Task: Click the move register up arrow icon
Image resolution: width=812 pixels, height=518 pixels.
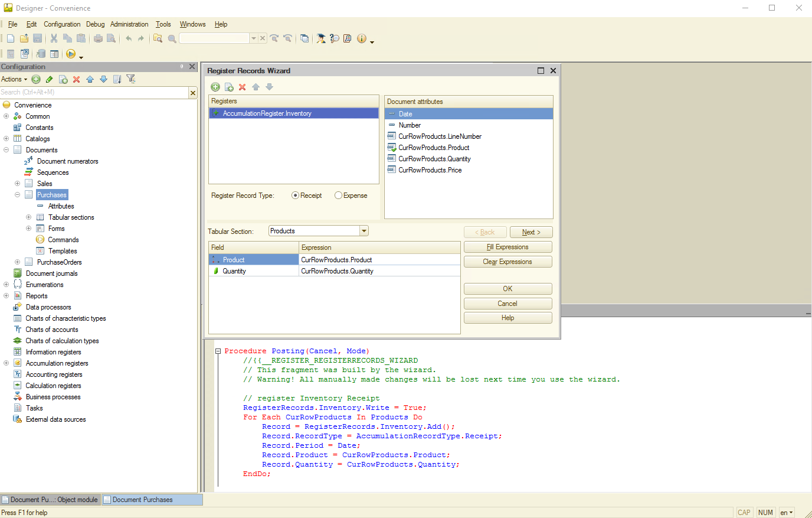Action: 256,87
